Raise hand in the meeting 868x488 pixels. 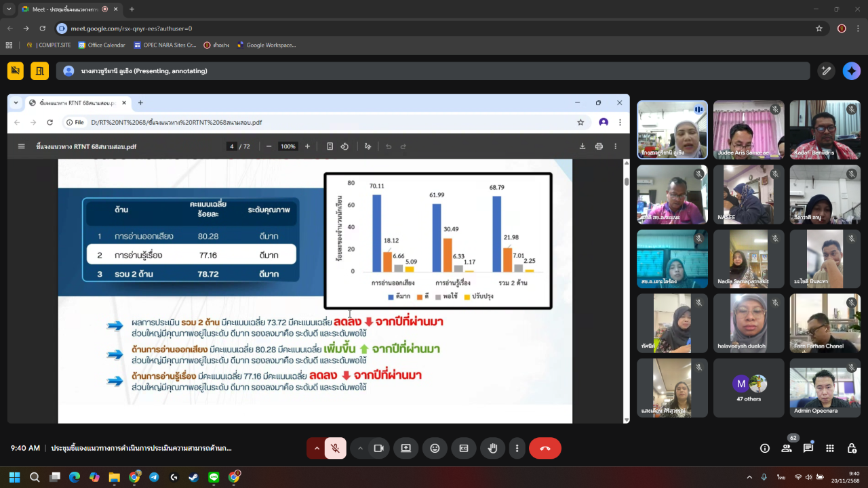click(x=493, y=448)
